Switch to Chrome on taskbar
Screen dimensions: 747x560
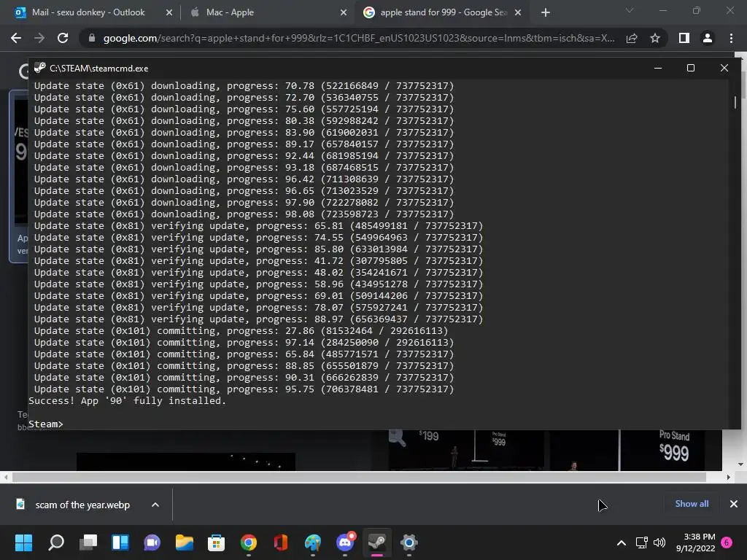(x=248, y=542)
